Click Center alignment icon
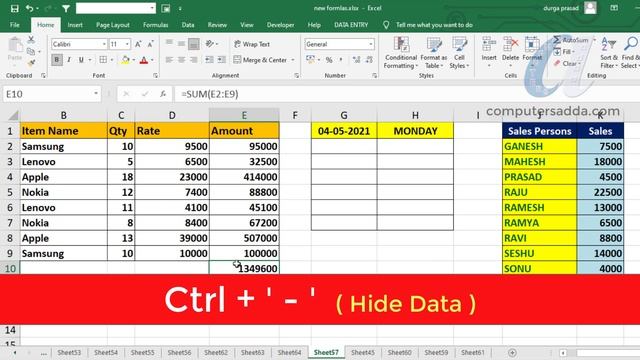This screenshot has width=640, height=360. click(x=181, y=60)
